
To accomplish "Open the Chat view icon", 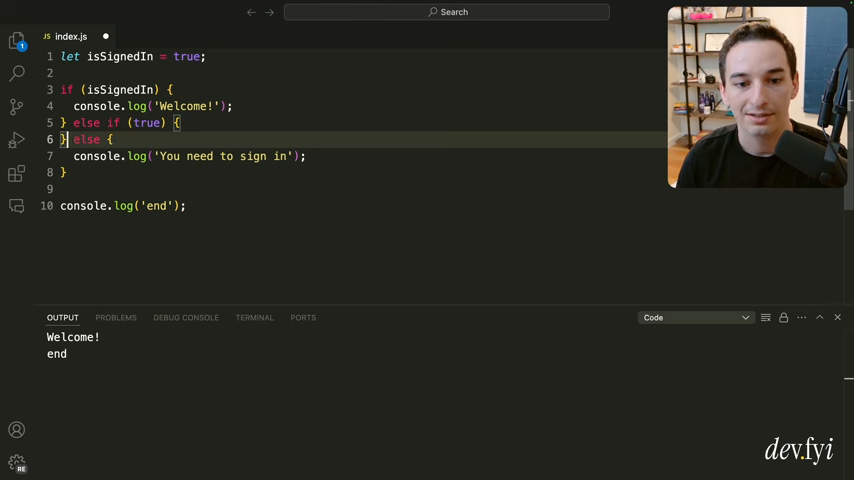I will 17,206.
